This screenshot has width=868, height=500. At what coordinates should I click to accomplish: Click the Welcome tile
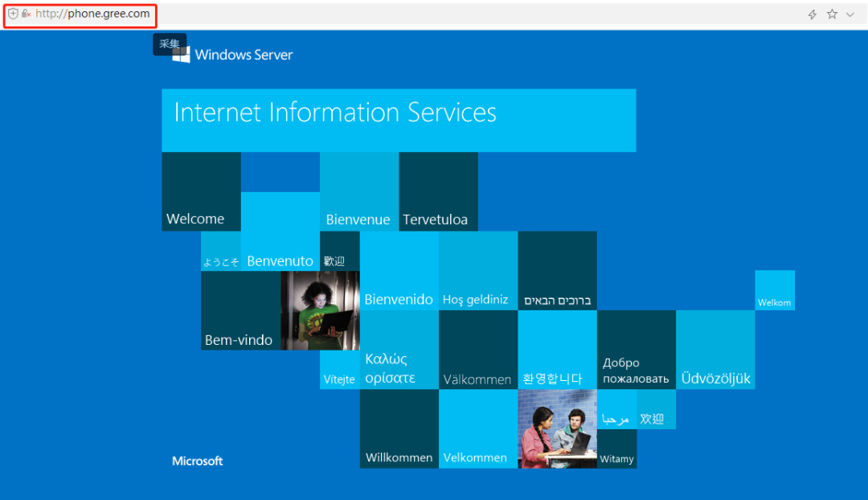click(201, 191)
